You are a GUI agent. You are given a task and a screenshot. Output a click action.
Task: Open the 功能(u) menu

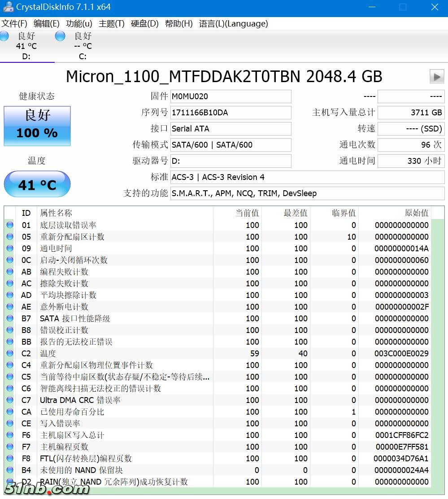pyautogui.click(x=79, y=24)
